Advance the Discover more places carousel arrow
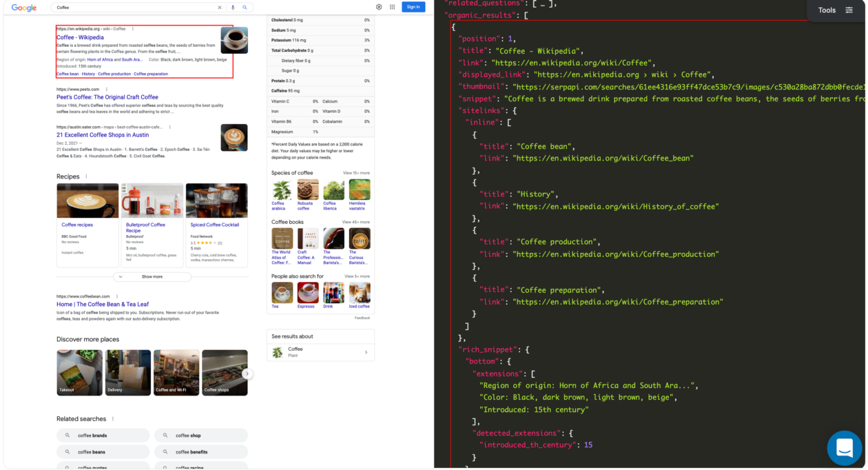Image resolution: width=868 pixels, height=470 pixels. (247, 374)
